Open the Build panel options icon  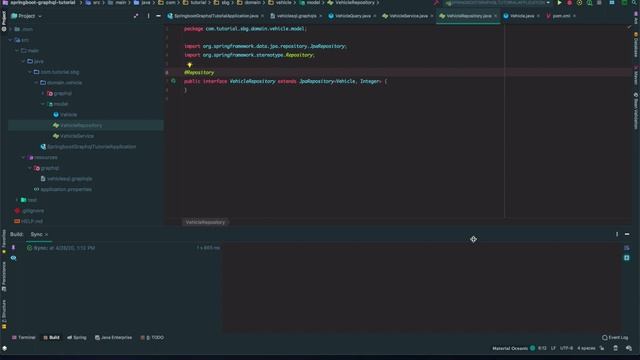click(617, 234)
